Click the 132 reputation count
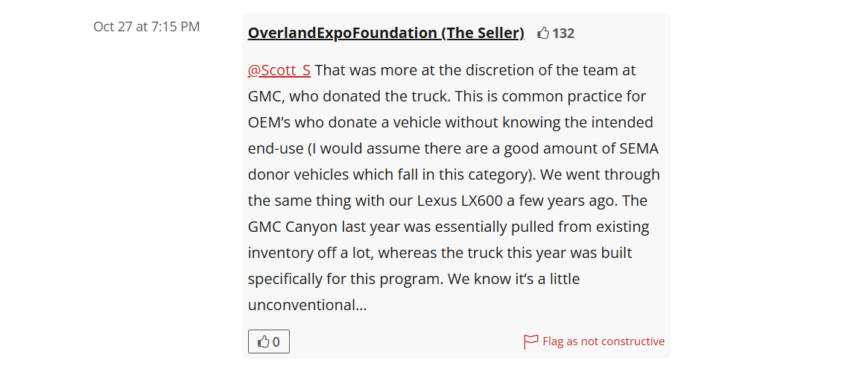 563,33
